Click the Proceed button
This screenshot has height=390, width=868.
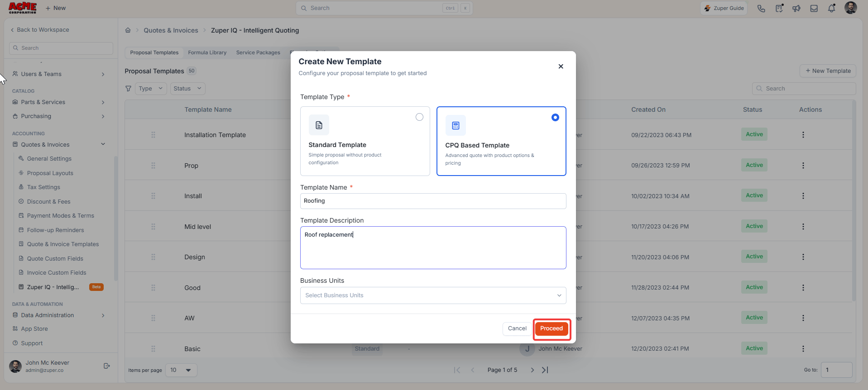[x=551, y=329]
